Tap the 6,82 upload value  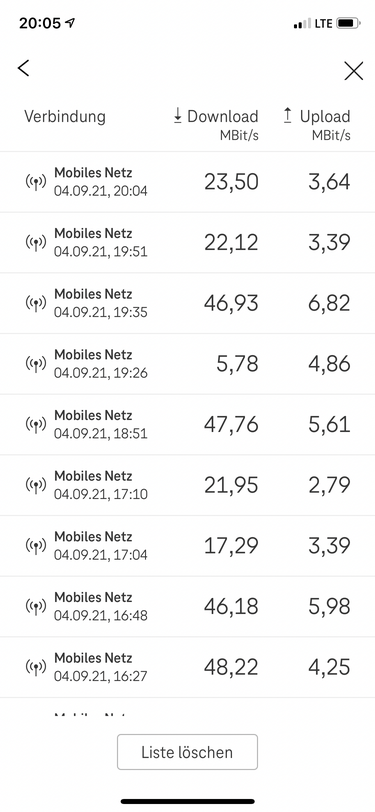point(329,303)
